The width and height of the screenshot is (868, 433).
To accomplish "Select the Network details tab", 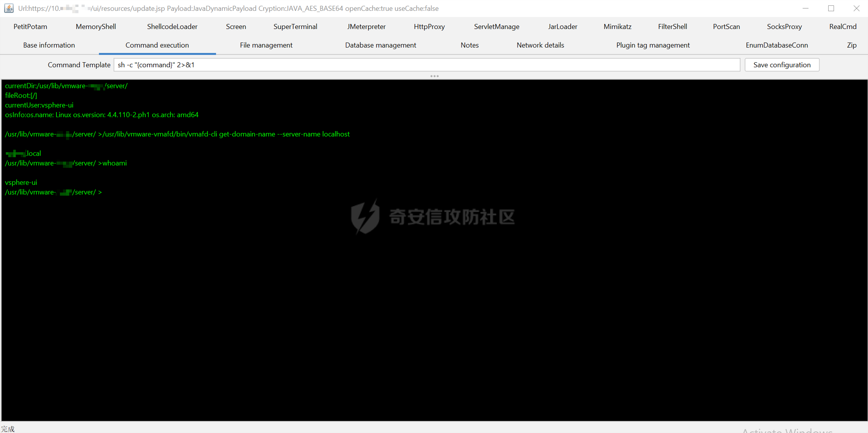I will click(540, 45).
